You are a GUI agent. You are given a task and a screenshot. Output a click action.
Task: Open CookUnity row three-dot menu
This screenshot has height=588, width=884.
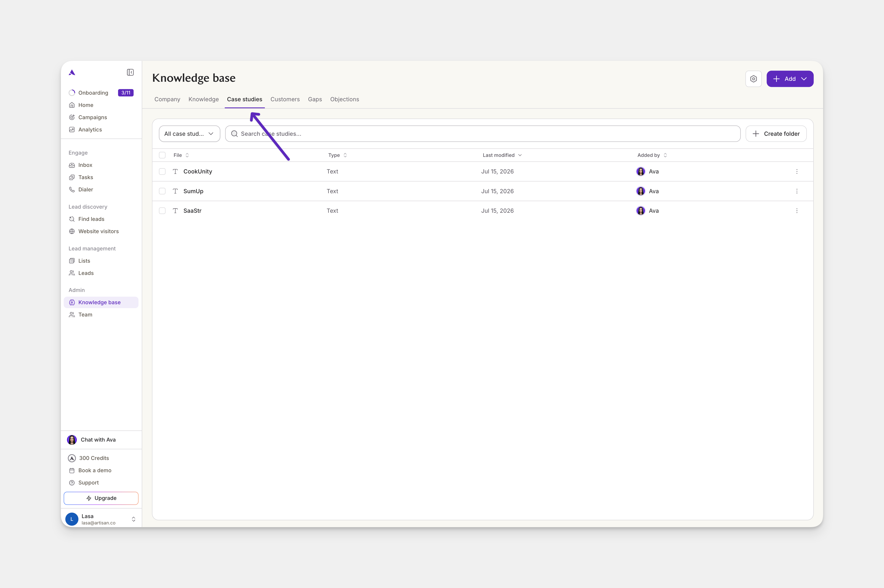pos(797,171)
